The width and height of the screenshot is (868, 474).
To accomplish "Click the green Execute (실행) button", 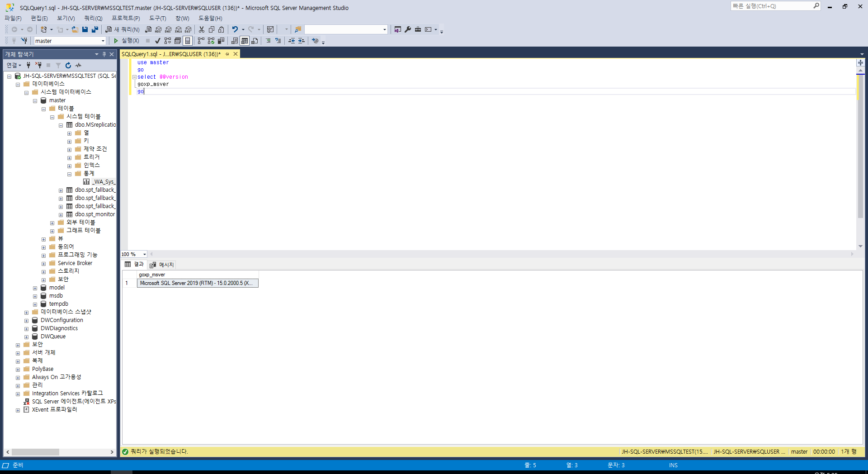I will point(126,41).
